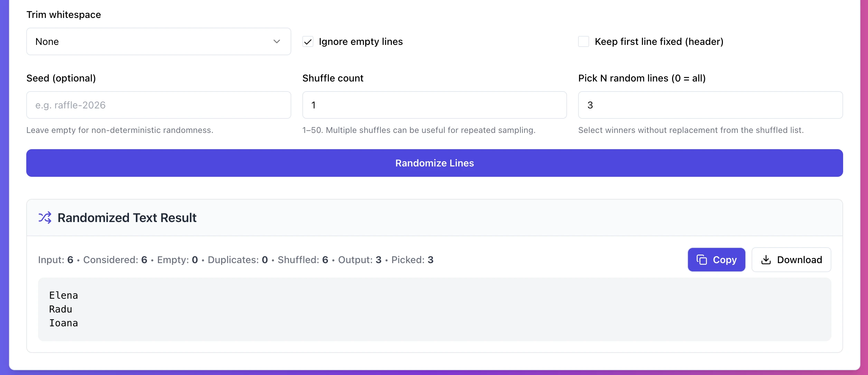Click the Randomized Text Result heading
The width and height of the screenshot is (868, 375).
click(127, 218)
